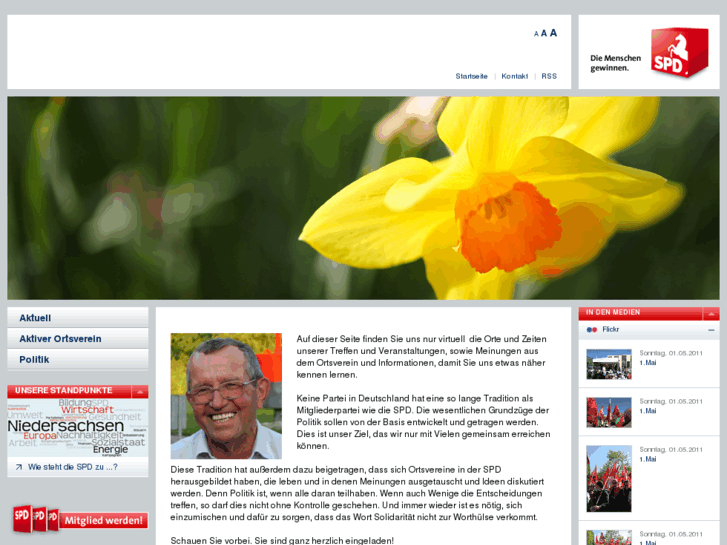Screen dimensions: 727x545
Task: Open the third 1.Mai link text
Action: (648, 459)
